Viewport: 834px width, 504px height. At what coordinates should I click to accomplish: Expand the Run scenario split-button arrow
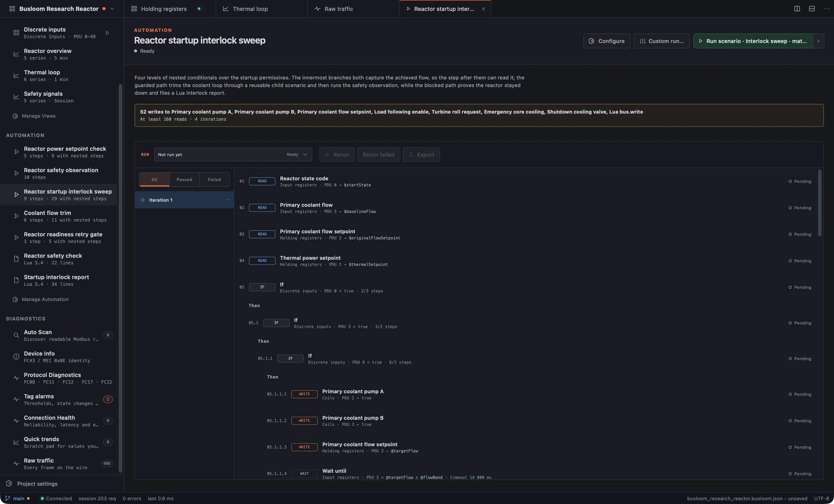pyautogui.click(x=818, y=41)
